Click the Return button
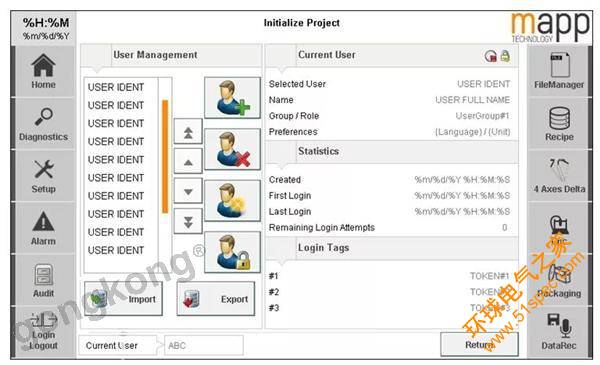This screenshot has height=365, width=600. point(479,344)
